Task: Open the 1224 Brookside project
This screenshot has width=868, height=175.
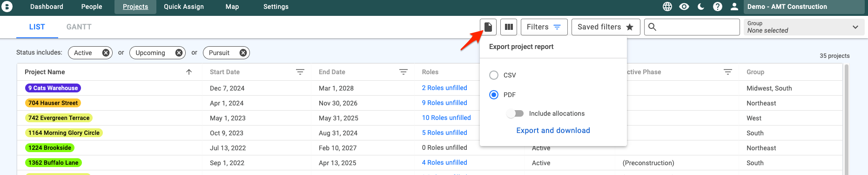Action: pyautogui.click(x=50, y=148)
